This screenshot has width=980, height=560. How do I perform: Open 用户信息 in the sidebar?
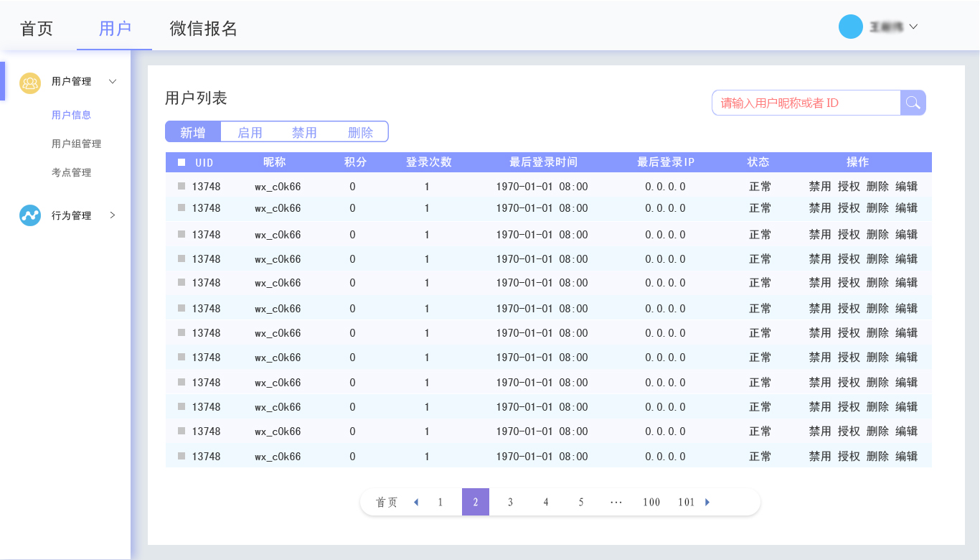point(72,115)
